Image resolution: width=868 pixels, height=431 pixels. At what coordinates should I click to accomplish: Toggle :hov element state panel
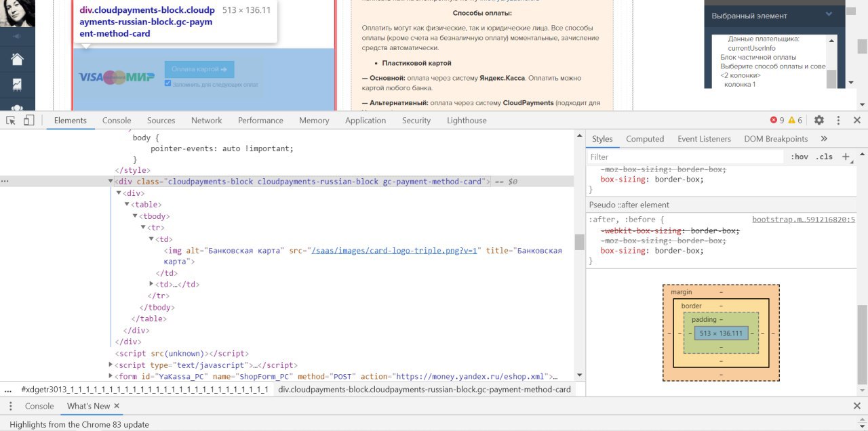800,157
